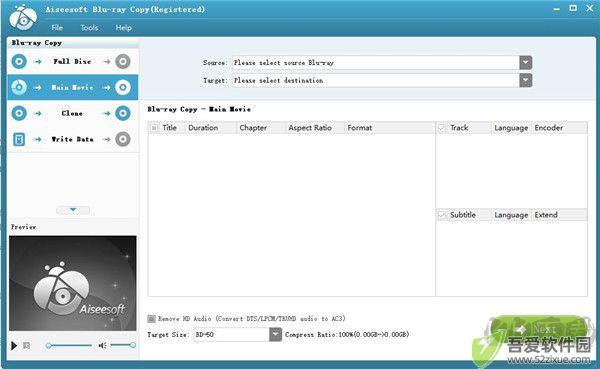600x369 pixels.
Task: Click the Source Blu-ray selection field
Action: 375,62
